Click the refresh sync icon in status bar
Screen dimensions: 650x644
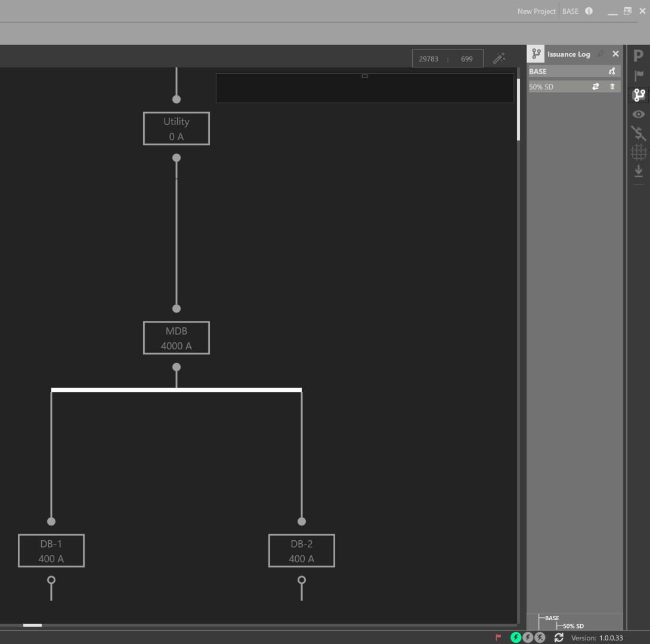pyautogui.click(x=559, y=637)
